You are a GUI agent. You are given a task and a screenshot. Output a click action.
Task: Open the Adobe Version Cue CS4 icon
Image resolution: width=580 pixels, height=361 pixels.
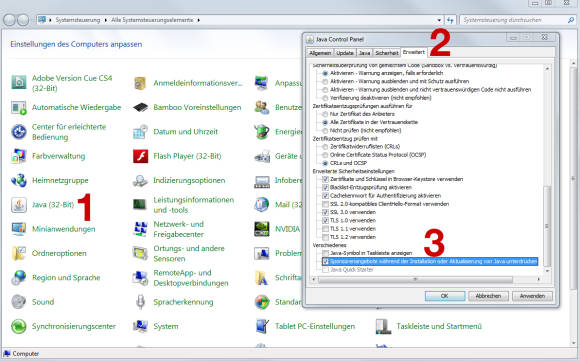[x=18, y=82]
